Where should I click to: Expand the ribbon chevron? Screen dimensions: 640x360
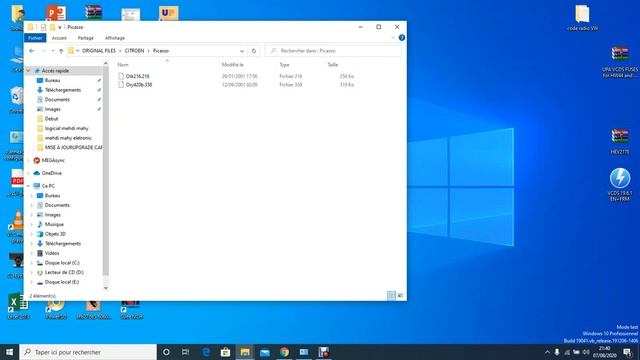(x=393, y=38)
